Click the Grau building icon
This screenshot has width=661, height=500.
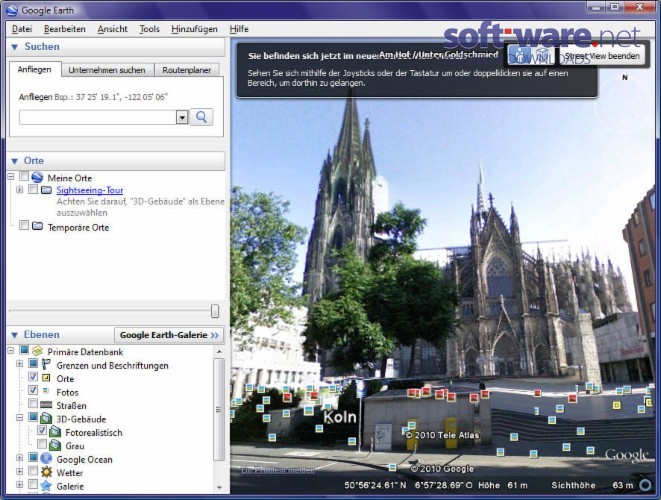tap(55, 445)
